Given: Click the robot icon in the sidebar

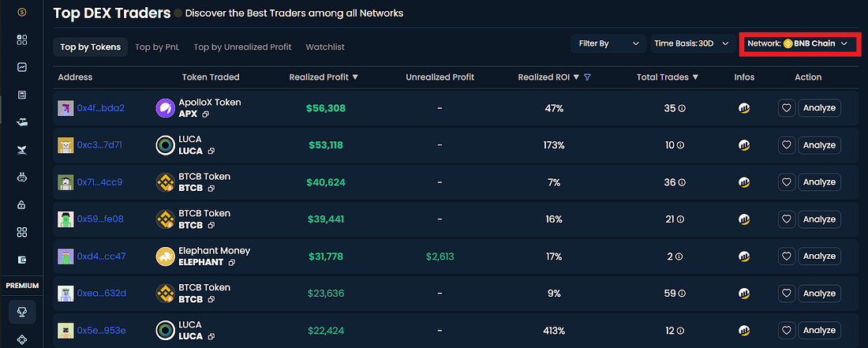Looking at the screenshot, I should coord(22,178).
